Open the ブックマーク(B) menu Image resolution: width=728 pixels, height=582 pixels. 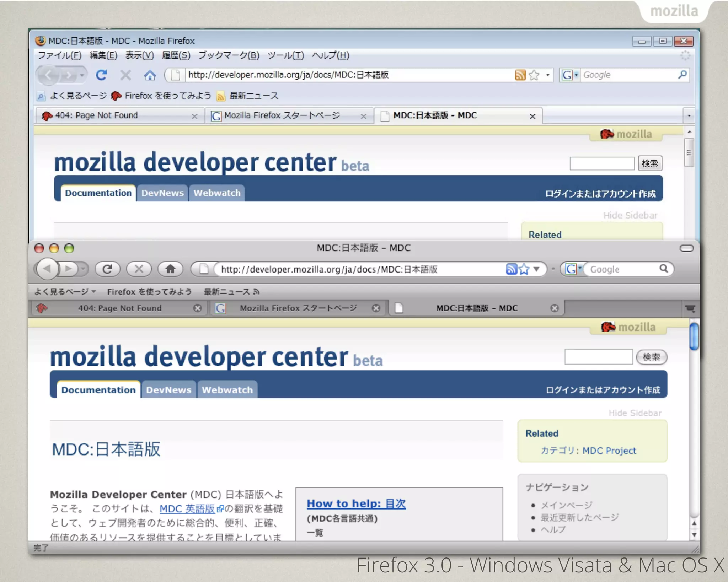[229, 55]
